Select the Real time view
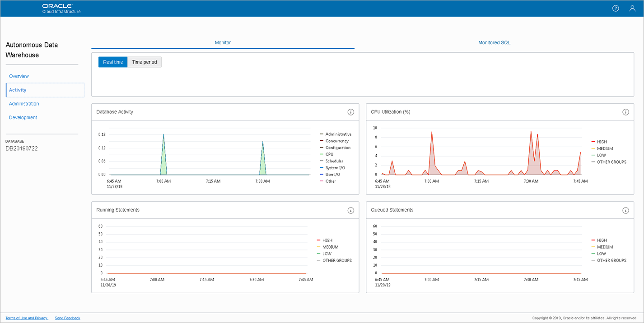 click(113, 62)
